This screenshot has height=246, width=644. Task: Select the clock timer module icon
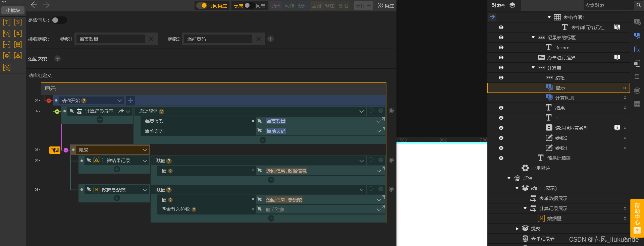pyautogui.click(x=7, y=67)
